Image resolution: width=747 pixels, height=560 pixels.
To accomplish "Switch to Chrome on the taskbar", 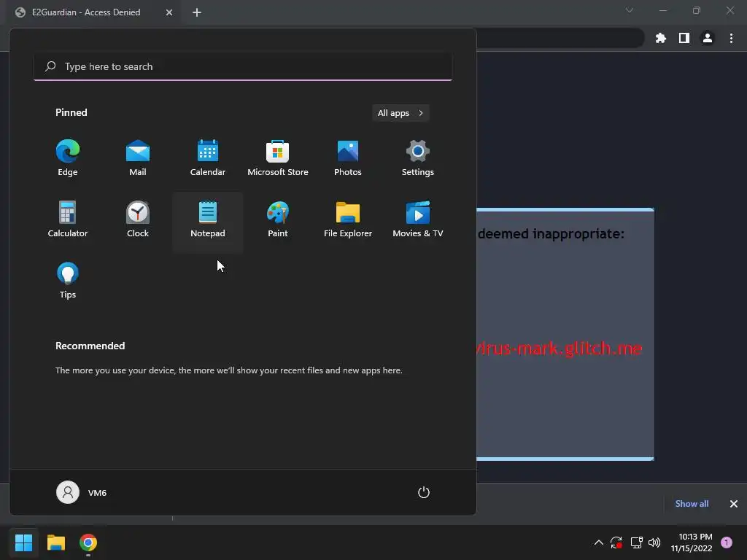I will pyautogui.click(x=88, y=542).
